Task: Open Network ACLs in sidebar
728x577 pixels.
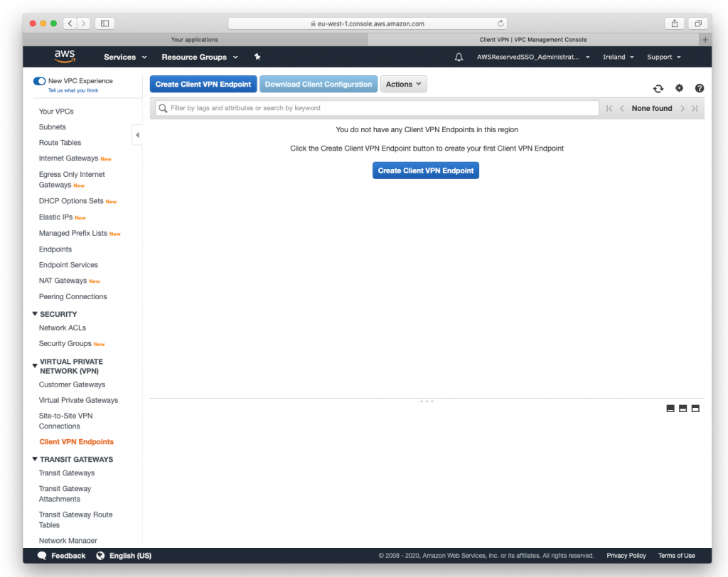Action: click(x=63, y=328)
